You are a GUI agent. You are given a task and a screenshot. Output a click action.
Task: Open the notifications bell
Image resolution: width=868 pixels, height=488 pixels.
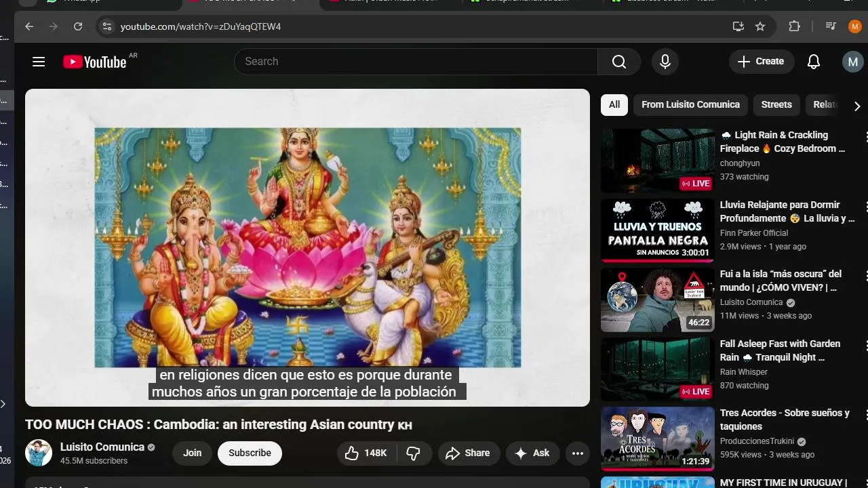(814, 62)
